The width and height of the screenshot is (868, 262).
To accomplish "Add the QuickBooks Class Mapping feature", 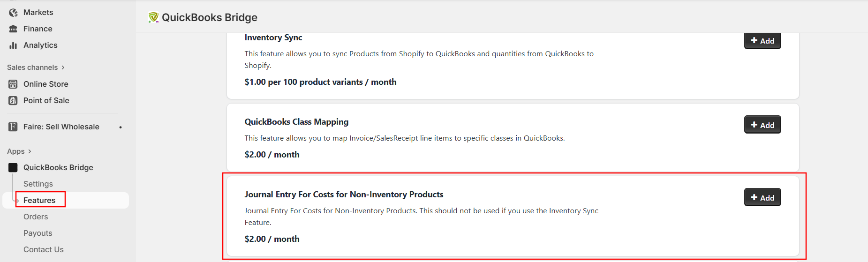I will (762, 125).
